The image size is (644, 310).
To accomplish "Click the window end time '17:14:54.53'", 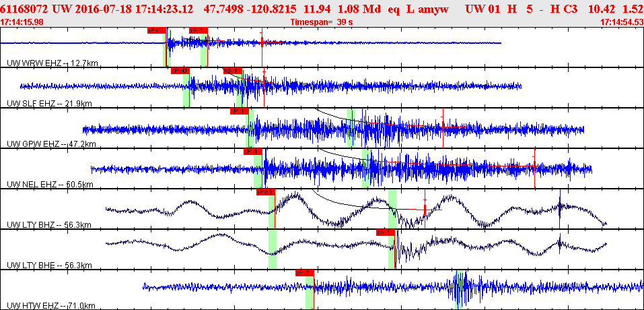I will (621, 22).
